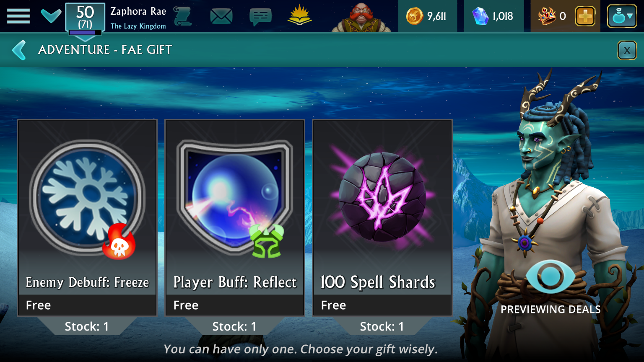Expand the potion dropdown menu

(622, 16)
